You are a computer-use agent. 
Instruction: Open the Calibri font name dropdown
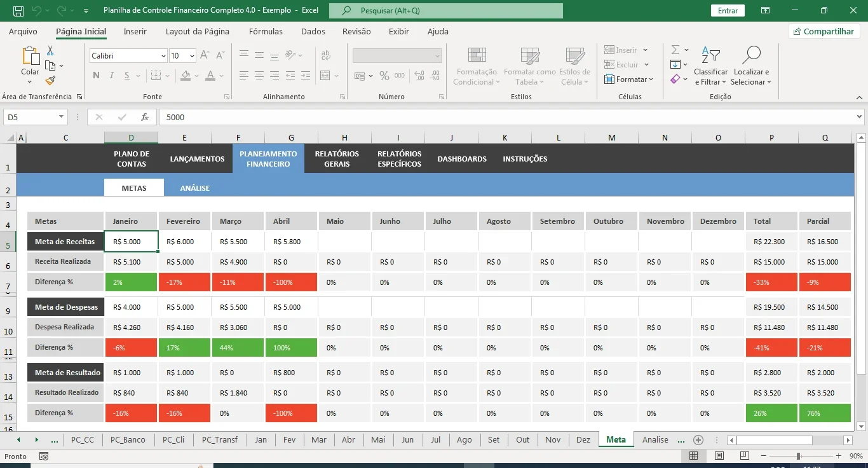tap(163, 56)
